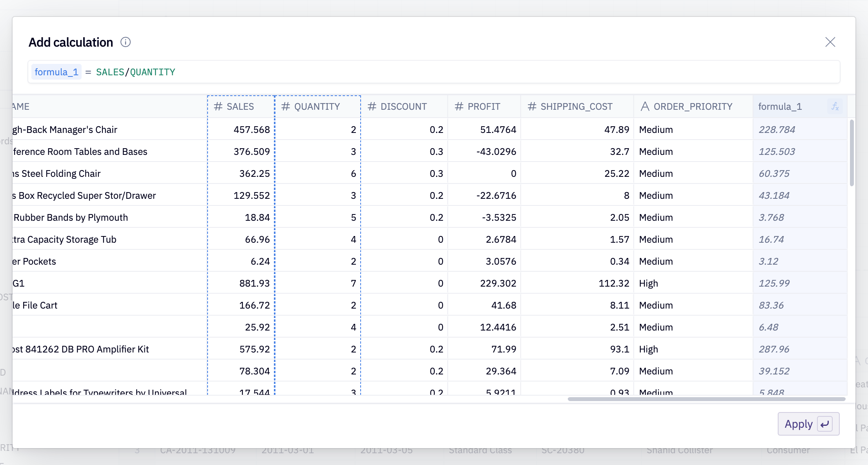Image resolution: width=868 pixels, height=465 pixels.
Task: Click the High priority cell for Amplifier Kit
Action: click(x=649, y=349)
